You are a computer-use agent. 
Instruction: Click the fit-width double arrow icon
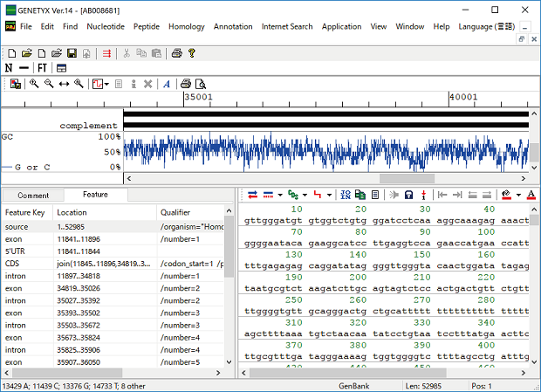(x=64, y=84)
